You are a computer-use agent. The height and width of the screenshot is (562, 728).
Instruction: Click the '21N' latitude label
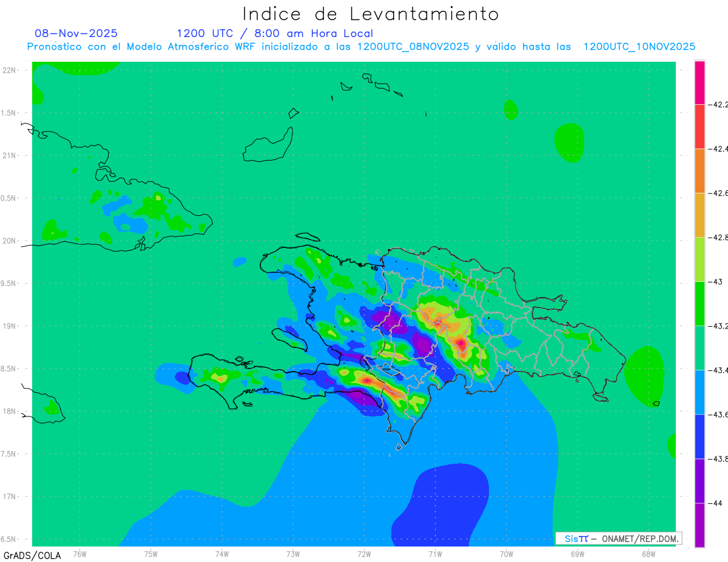(x=10, y=155)
